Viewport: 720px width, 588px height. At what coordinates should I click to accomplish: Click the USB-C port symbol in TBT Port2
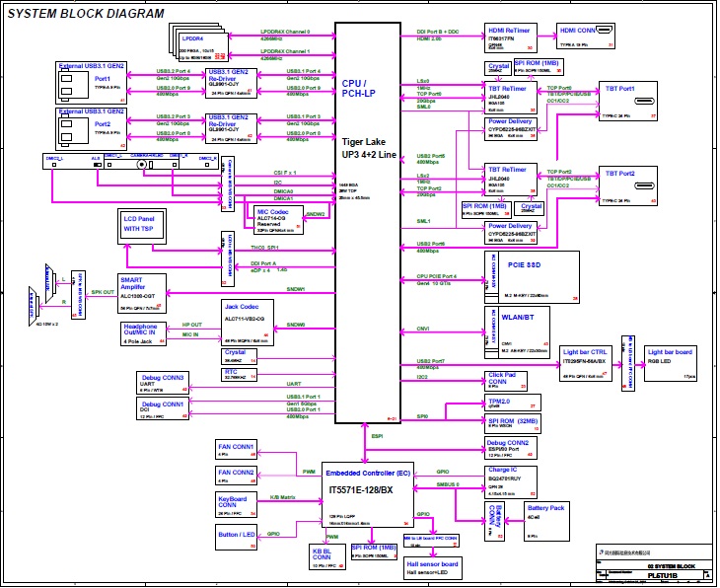644,185
